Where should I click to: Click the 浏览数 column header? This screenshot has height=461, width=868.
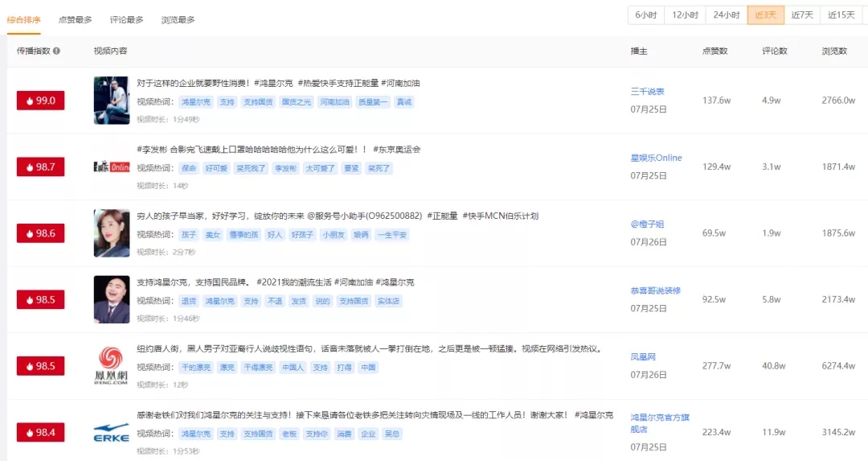click(834, 51)
